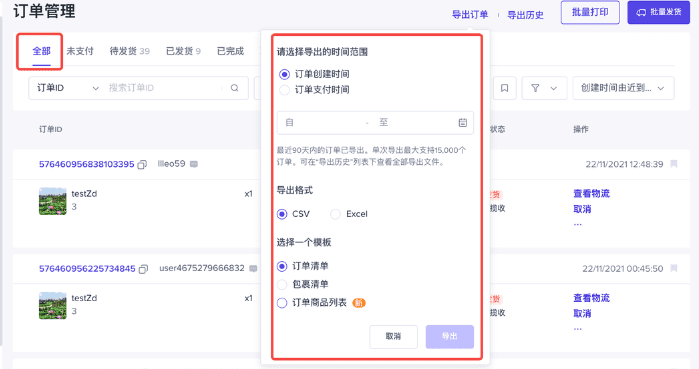This screenshot has width=699, height=369.
Task: Open order link 576460956225734845
Action: [87, 269]
